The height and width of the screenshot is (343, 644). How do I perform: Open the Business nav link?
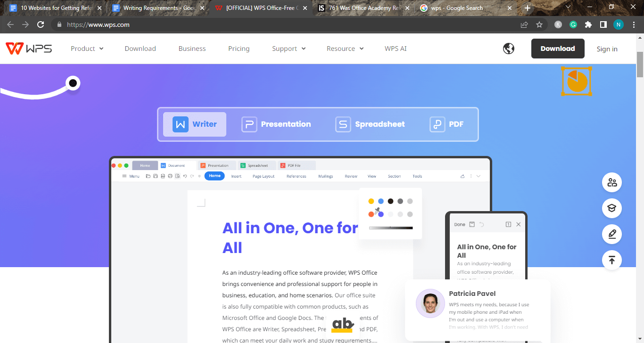192,49
